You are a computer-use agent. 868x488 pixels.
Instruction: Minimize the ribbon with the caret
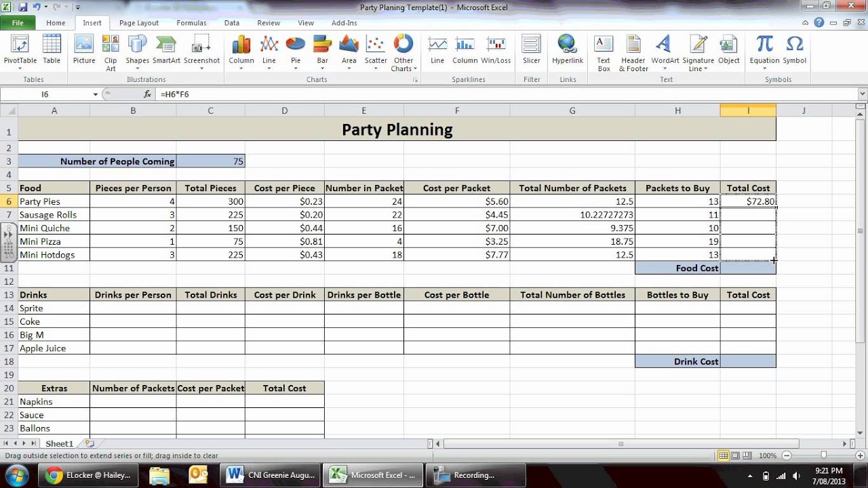807,23
